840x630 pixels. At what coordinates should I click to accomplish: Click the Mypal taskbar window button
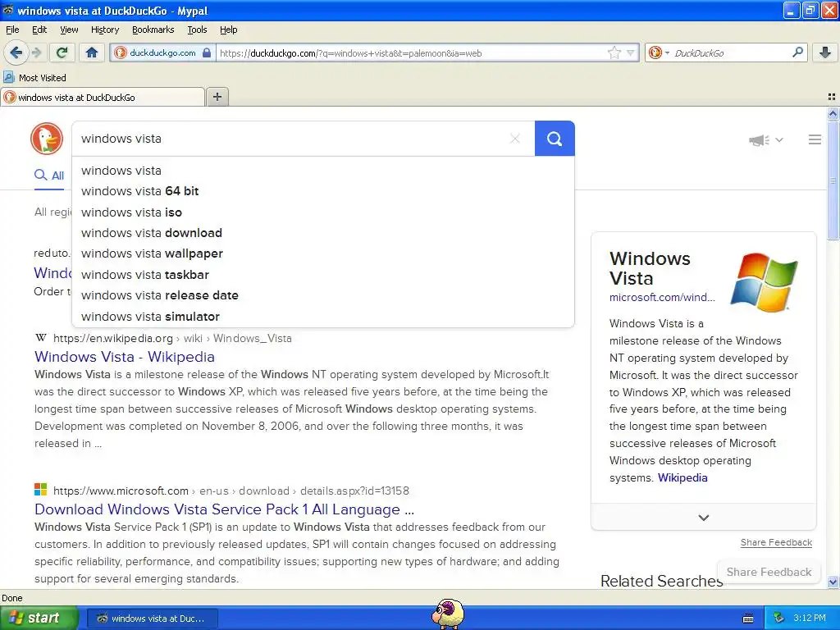pyautogui.click(x=152, y=619)
